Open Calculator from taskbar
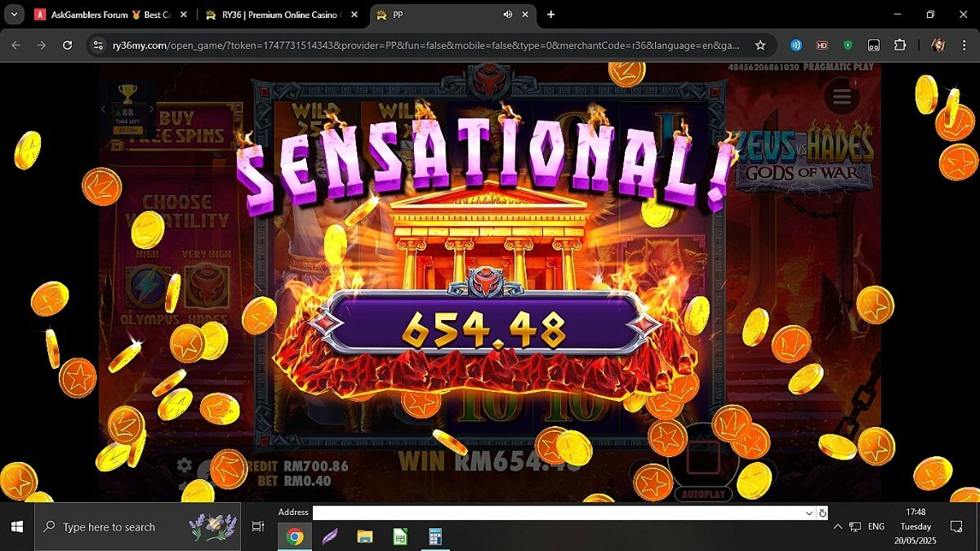This screenshot has height=551, width=980. coord(435,536)
